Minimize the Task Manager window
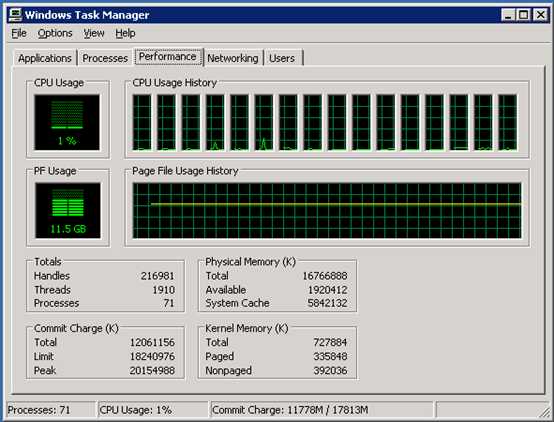This screenshot has width=554, height=422. pyautogui.click(x=507, y=15)
